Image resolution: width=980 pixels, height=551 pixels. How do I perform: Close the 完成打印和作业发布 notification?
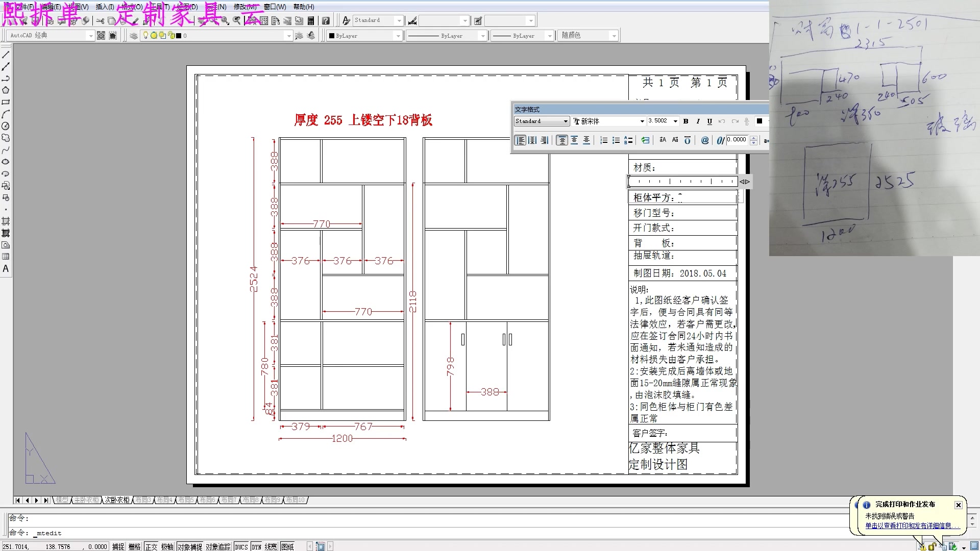pos(959,505)
